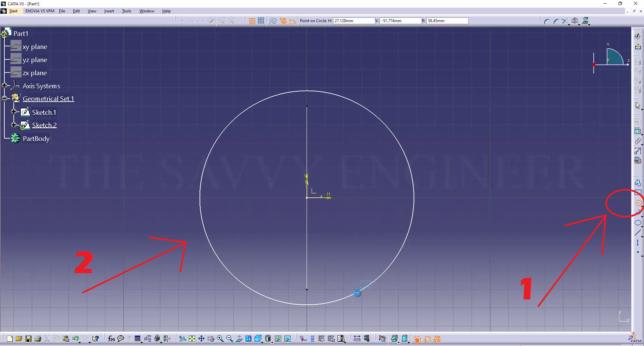Image resolution: width=644 pixels, height=346 pixels.
Task: Click the Fit All In icon
Action: 192,339
